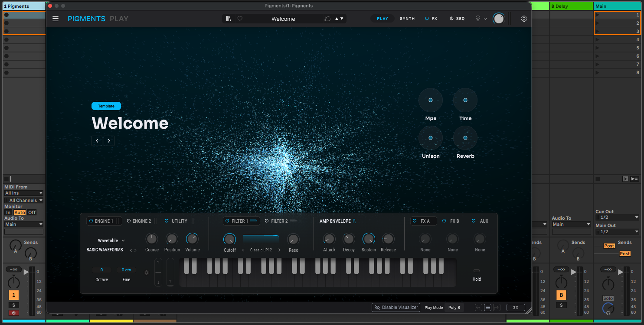Go to next template with right arrow under Welcome
This screenshot has width=644, height=325.
pyautogui.click(x=109, y=140)
